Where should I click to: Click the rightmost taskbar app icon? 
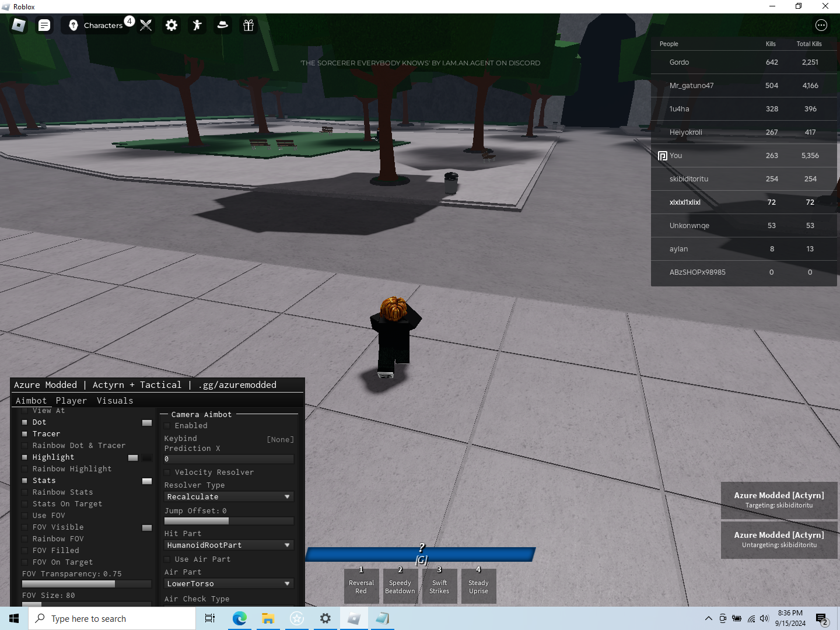click(x=383, y=618)
